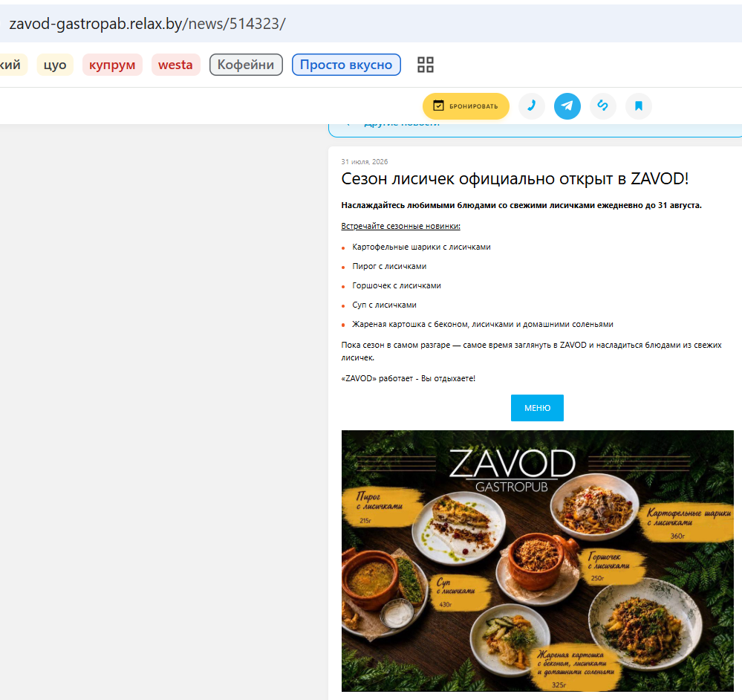Viewport: 742px width, 700px height.
Task: Click the ZAVOD Gastropub menu image
Action: tap(538, 561)
